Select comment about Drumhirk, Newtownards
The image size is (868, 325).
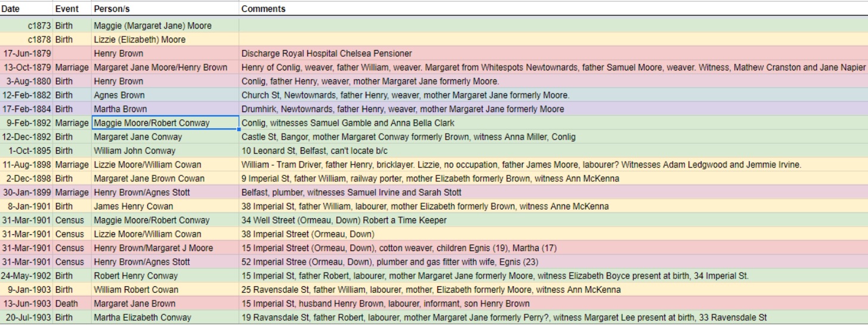pyautogui.click(x=553, y=109)
